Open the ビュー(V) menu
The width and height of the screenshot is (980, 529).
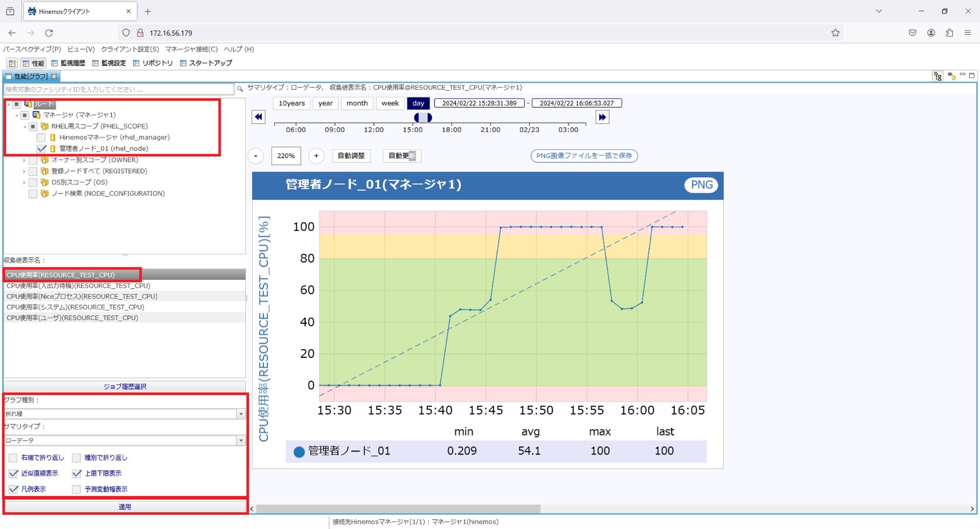81,49
